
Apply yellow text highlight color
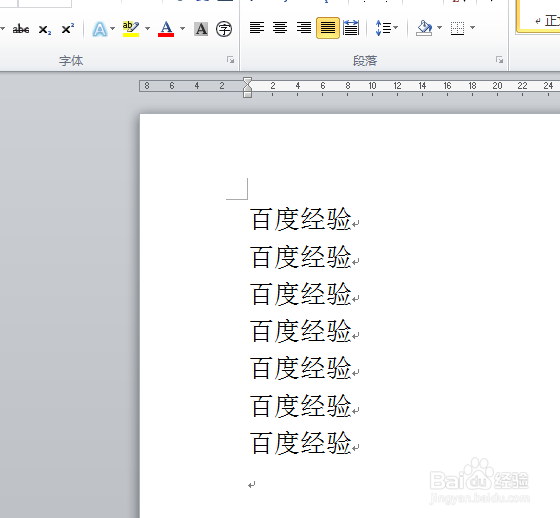coord(131,29)
